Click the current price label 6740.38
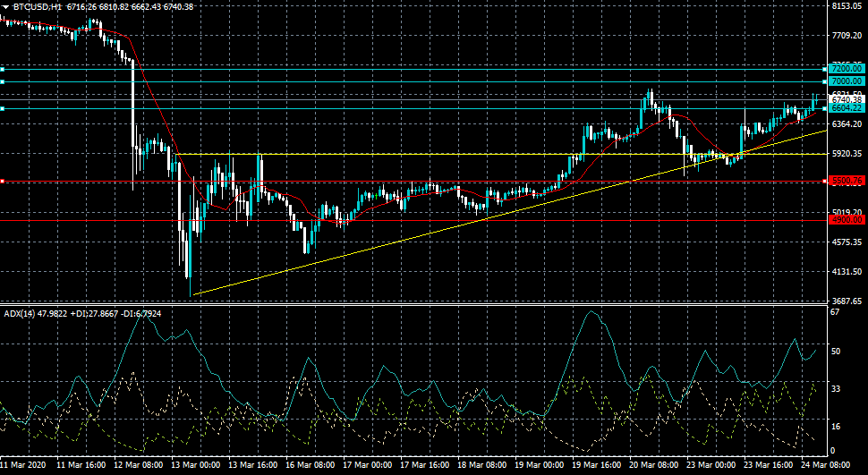 click(847, 99)
